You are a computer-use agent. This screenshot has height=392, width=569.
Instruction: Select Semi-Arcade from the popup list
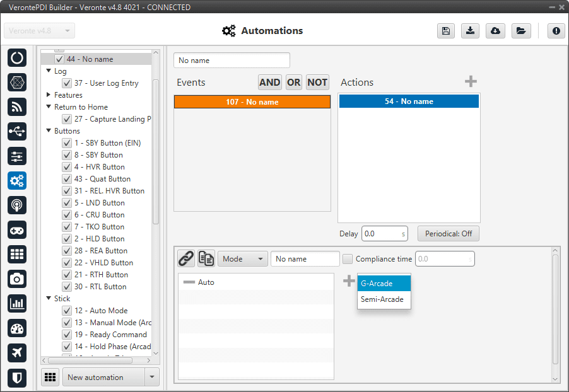pyautogui.click(x=384, y=299)
